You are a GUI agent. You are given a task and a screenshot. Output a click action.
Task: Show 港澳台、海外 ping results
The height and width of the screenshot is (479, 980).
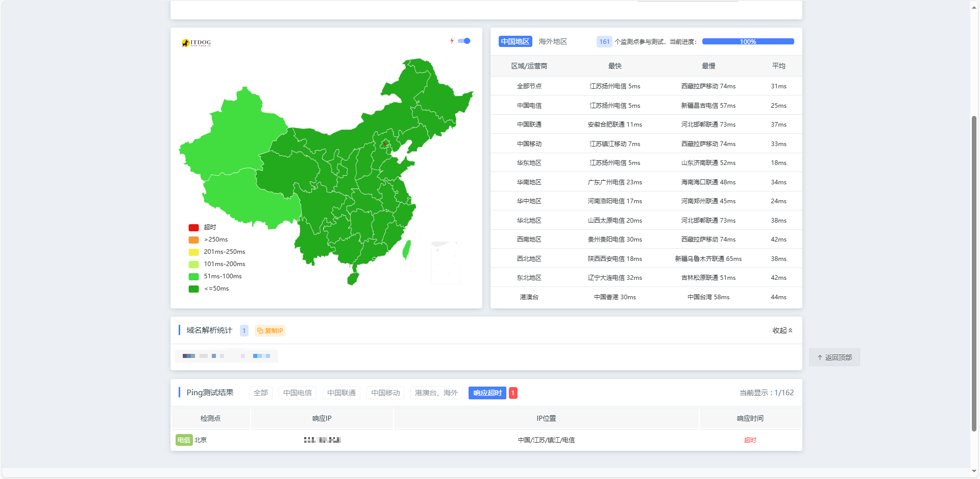(436, 393)
